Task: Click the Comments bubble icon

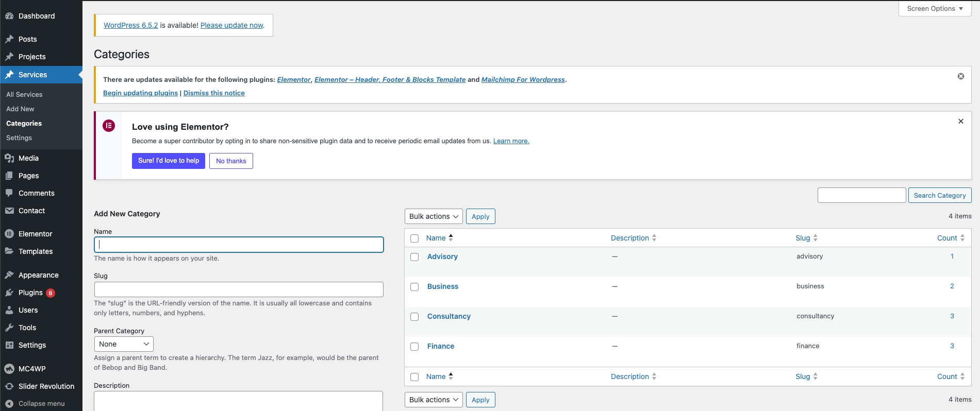Action: click(x=9, y=193)
